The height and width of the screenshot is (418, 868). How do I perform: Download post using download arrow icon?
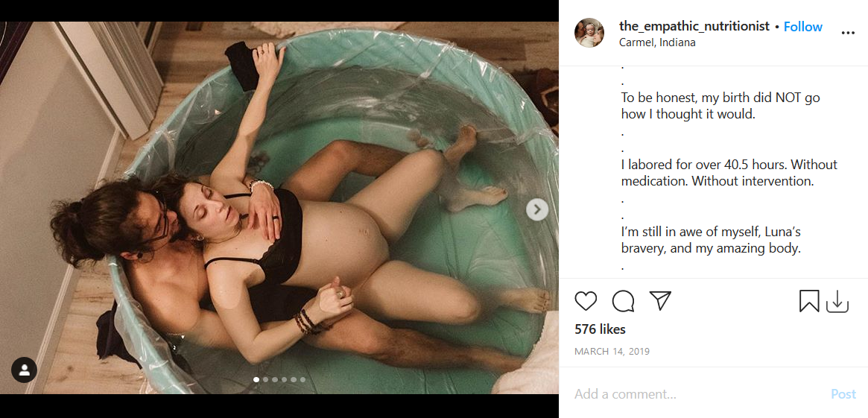[837, 301]
